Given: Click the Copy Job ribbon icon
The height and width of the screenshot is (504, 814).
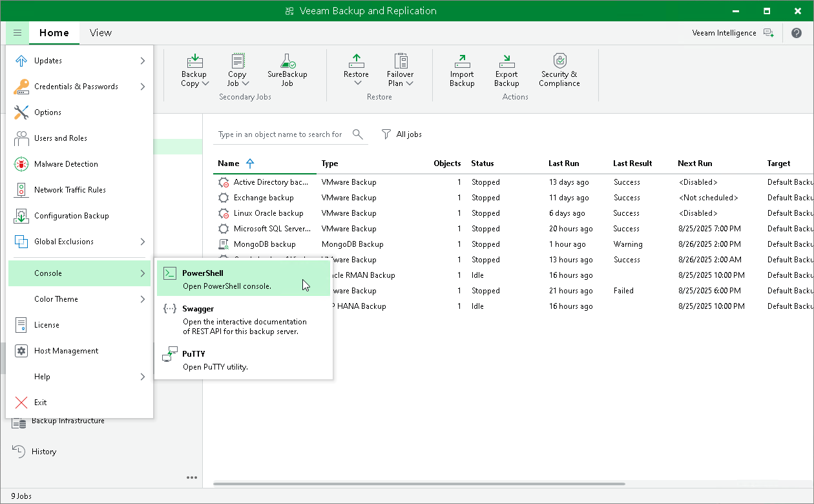Looking at the screenshot, I should 237,61.
